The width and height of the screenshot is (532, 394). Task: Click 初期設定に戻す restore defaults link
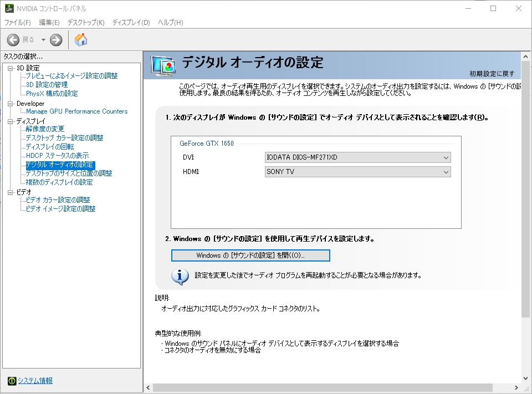click(x=492, y=74)
